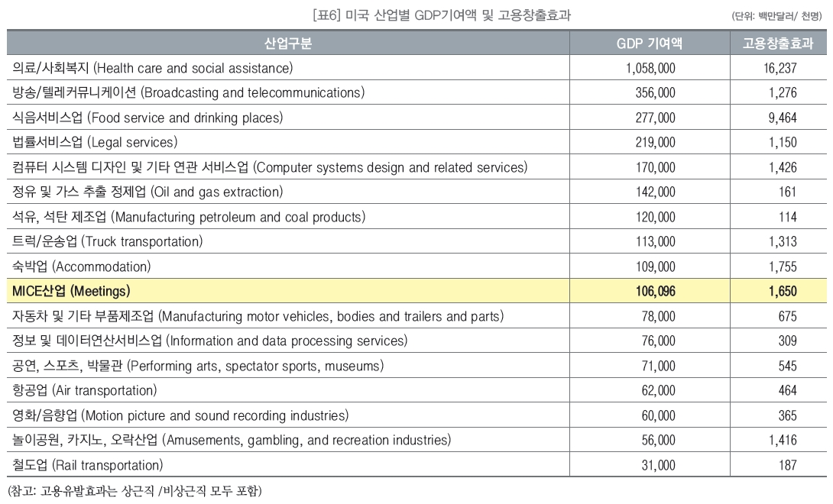
Task: Select the 'Legal services' row label
Action: click(x=95, y=142)
